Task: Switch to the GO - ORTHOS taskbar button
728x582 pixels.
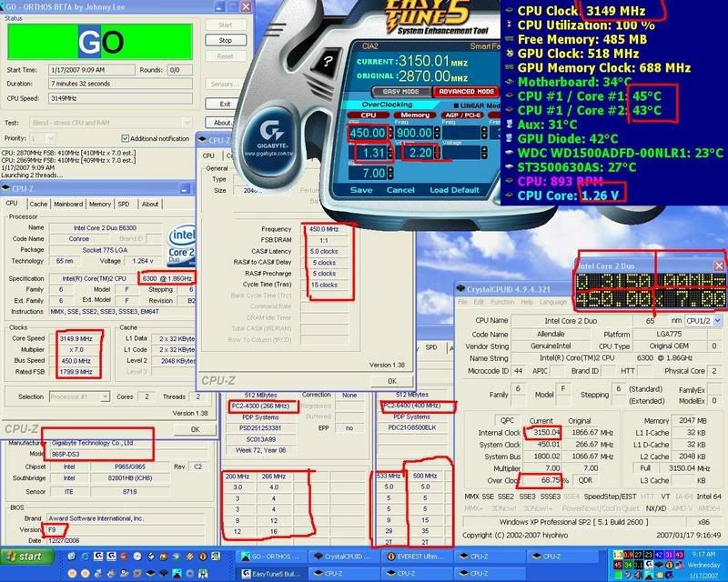Action: tap(270, 556)
